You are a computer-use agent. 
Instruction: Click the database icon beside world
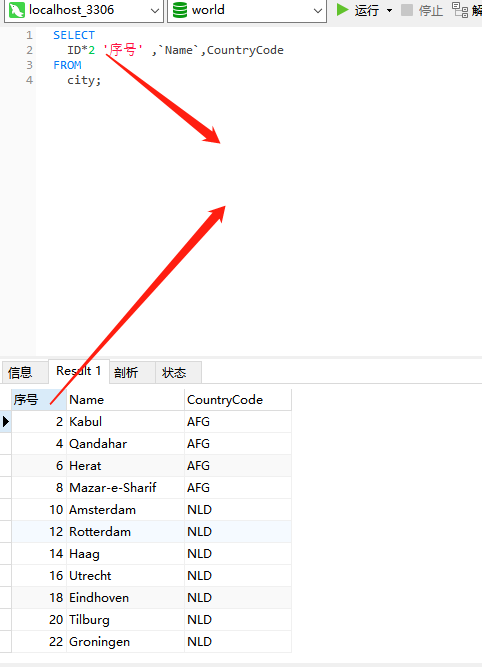(180, 10)
